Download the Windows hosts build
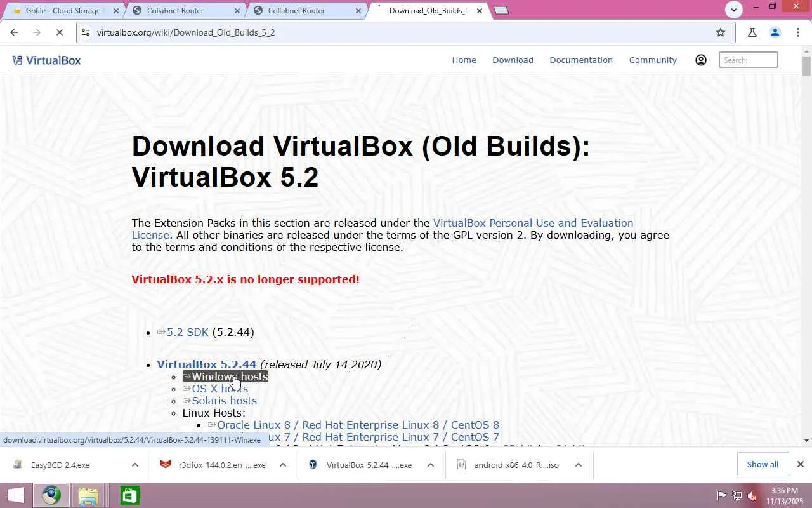This screenshot has width=812, height=508. 225,377
